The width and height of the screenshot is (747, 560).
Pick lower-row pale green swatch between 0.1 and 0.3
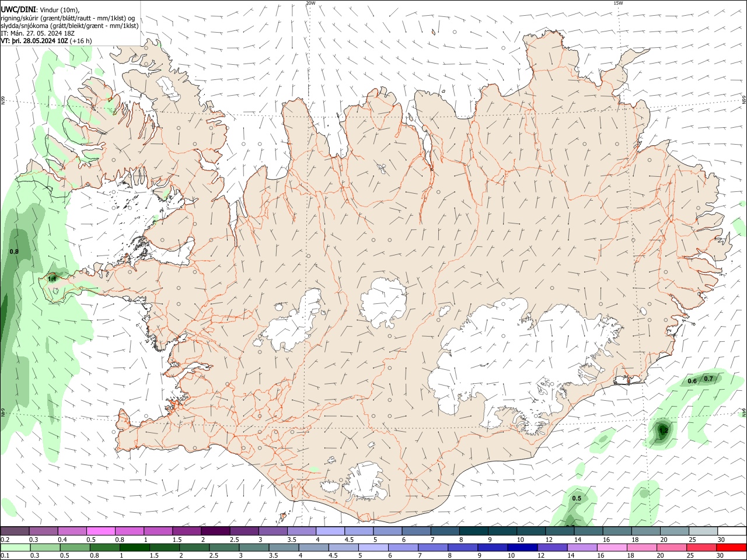tap(16, 547)
